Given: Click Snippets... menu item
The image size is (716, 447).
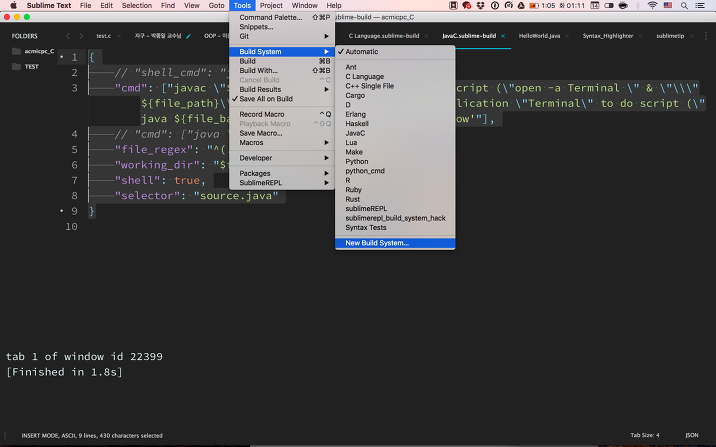Looking at the screenshot, I should [x=282, y=27].
